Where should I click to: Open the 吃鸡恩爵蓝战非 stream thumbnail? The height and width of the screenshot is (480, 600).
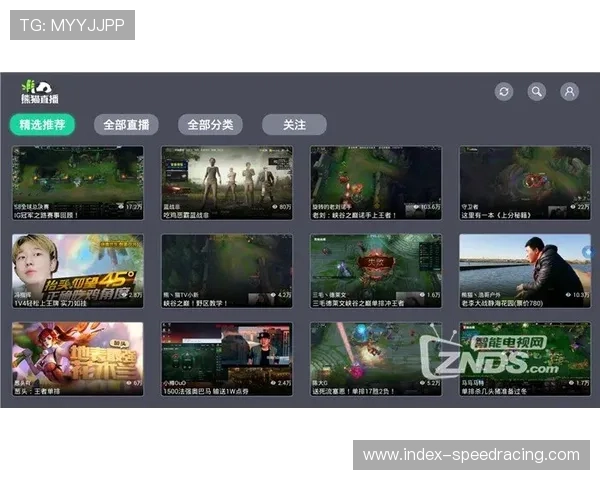click(x=226, y=178)
